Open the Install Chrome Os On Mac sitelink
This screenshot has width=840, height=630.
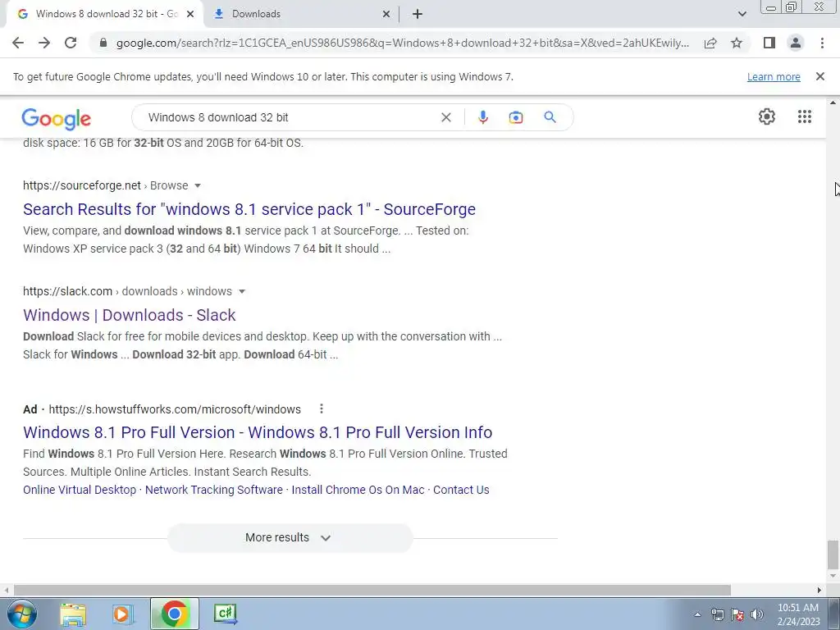pyautogui.click(x=358, y=491)
